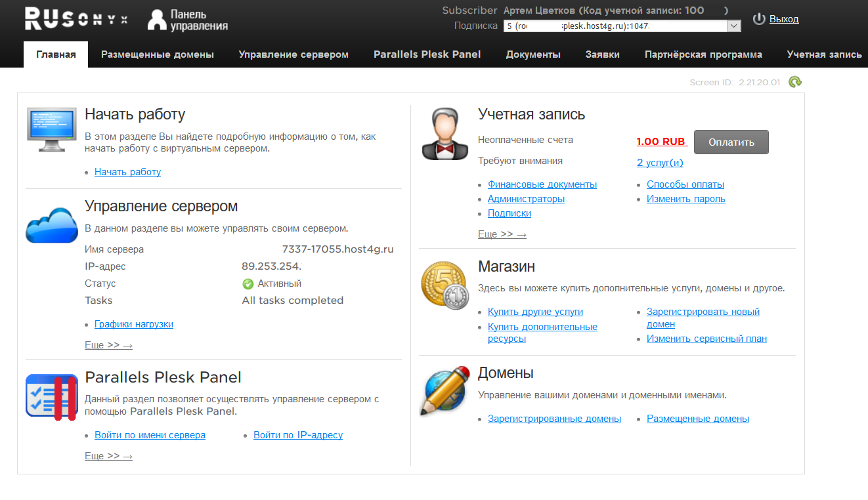Open the Заявки tab
868x500 pixels.
(603, 54)
